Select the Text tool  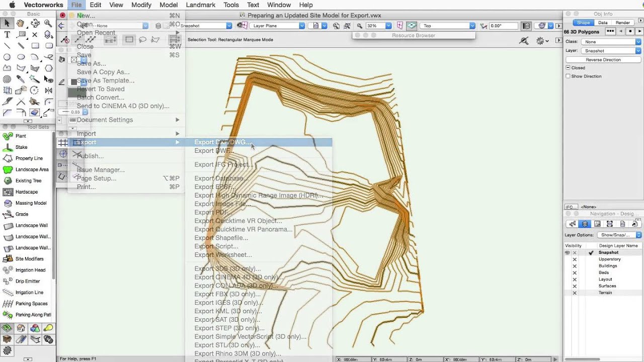[x=7, y=35]
